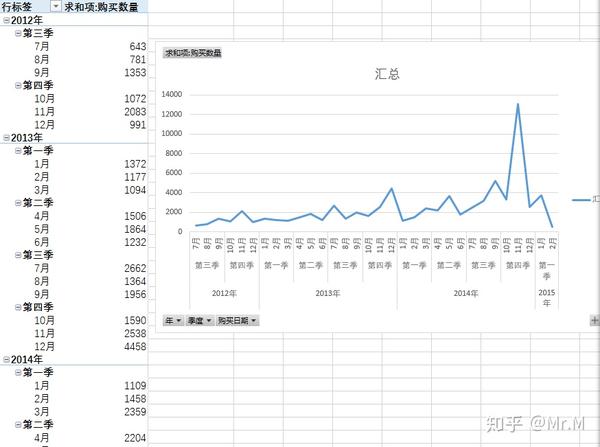Select the chart title 汇总
This screenshot has height=447, width=600.
click(387, 73)
